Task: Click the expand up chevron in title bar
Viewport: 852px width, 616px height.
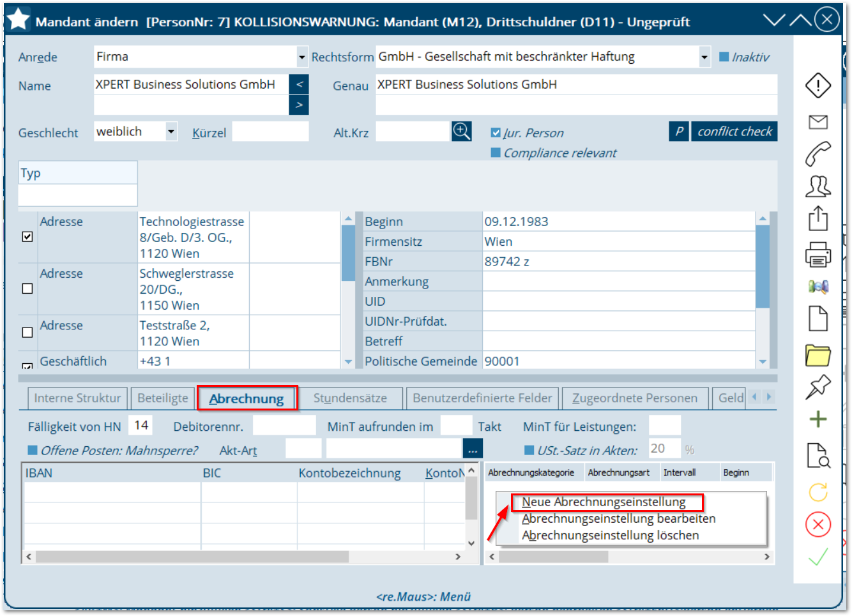Action: (x=800, y=20)
